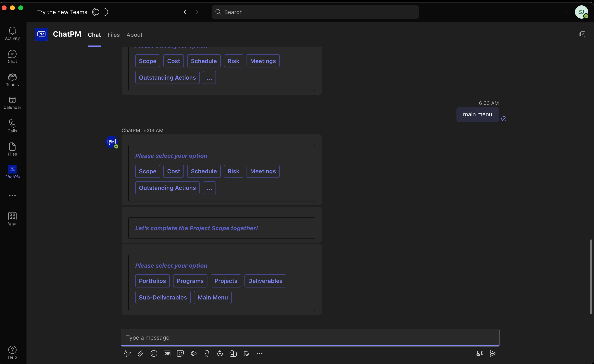
Task: Open Help at the bottom of the sidebar
Action: (12, 352)
